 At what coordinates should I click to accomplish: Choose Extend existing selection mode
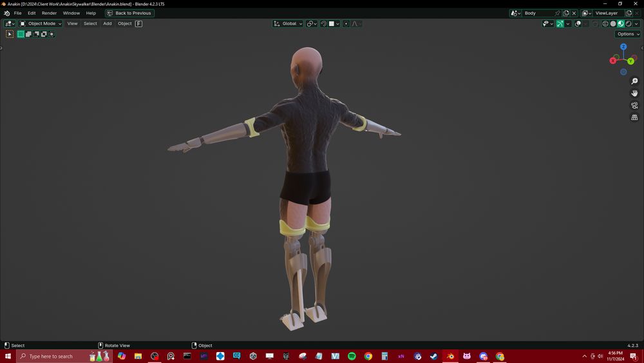coord(28,34)
